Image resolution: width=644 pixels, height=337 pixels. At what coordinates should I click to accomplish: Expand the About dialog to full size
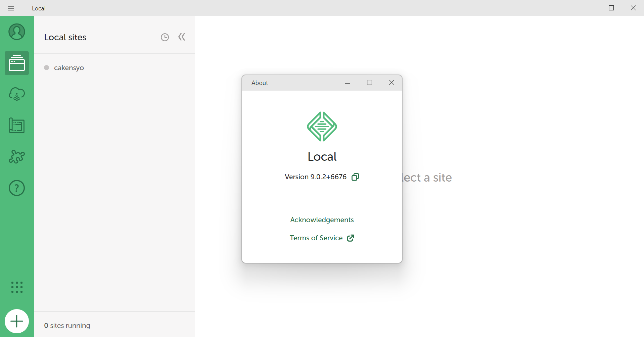click(369, 83)
